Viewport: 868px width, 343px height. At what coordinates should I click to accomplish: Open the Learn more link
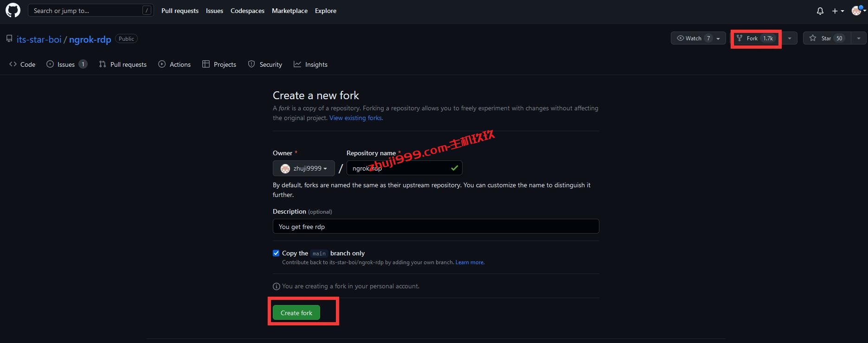469,262
